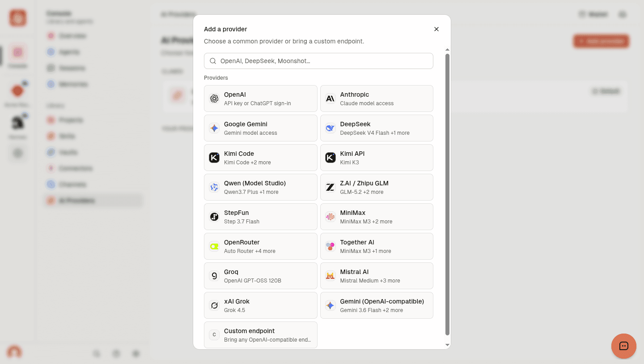Click the OpenRouter logo icon

(x=214, y=246)
